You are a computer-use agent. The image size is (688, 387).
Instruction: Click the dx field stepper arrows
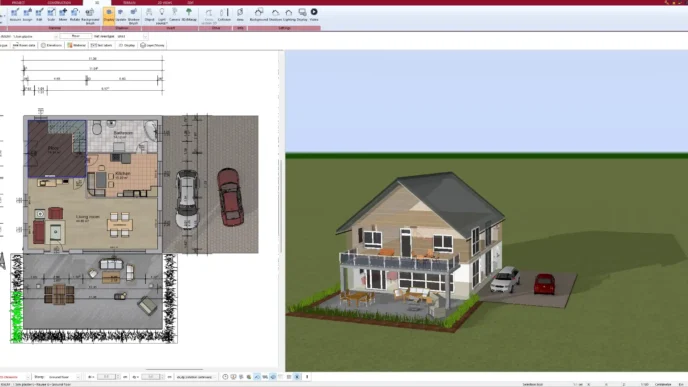pos(118,377)
